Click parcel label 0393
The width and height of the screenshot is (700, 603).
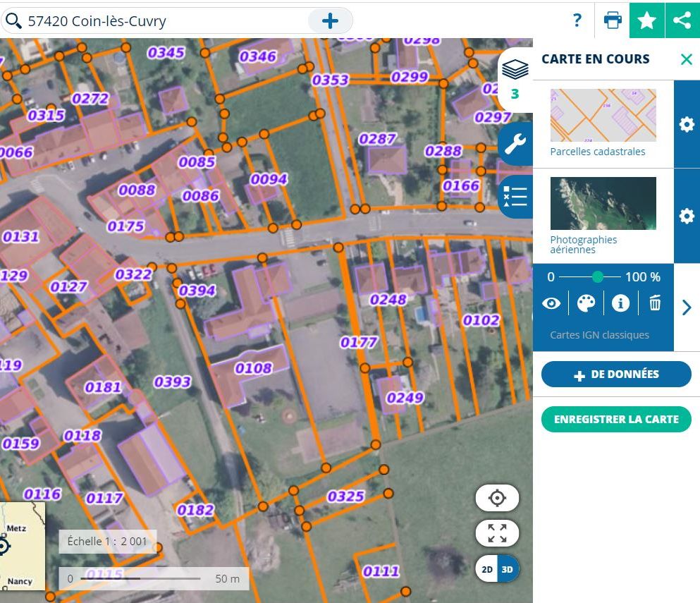[172, 382]
